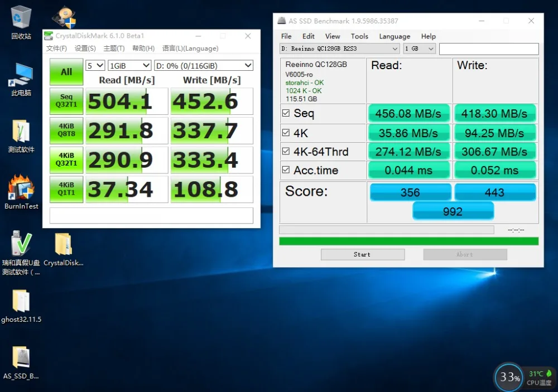This screenshot has height=392, width=558.
Task: Open the 瑞和真假U盘 test software icon
Action: [x=21, y=253]
